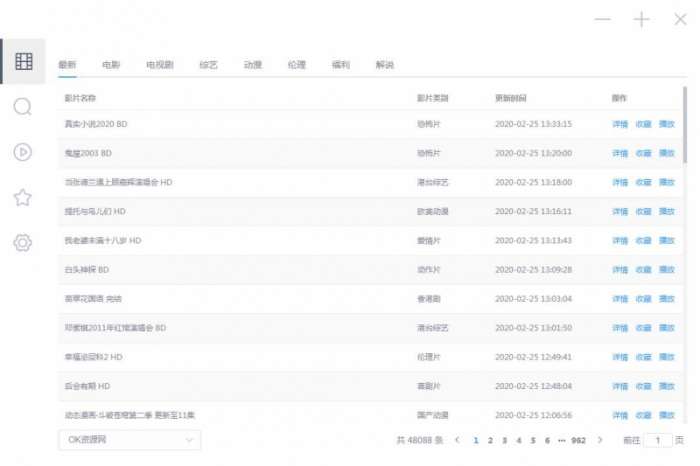Click 收藏 for 后会有期 HD
This screenshot has height=466, width=700.
(643, 386)
